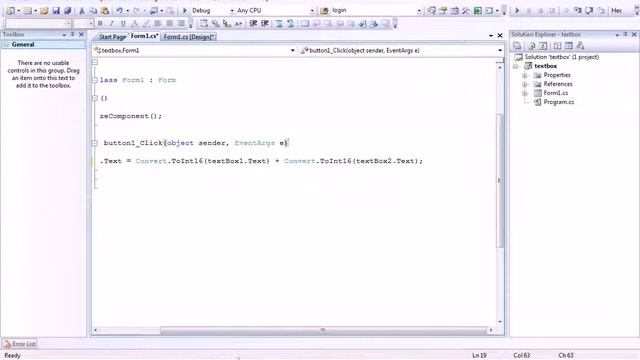This screenshot has width=640, height=360.
Task: Click the Step Into debug icon
Action: 578,11
